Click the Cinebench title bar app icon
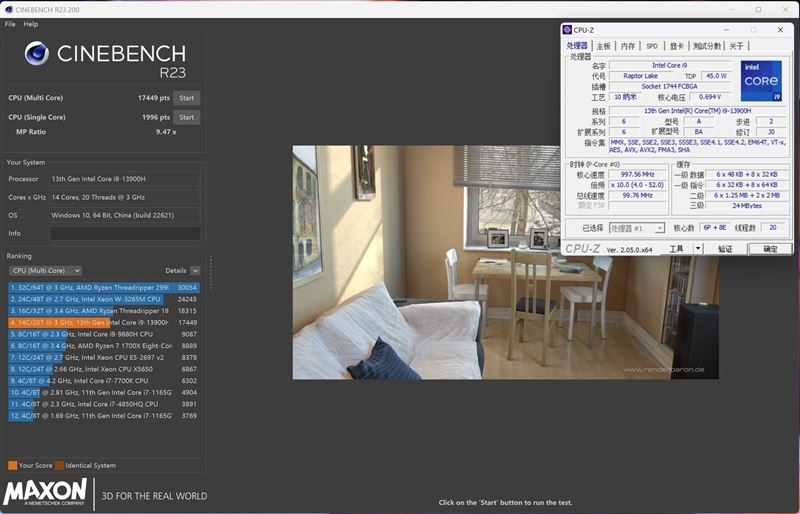800x514 pixels. [8, 9]
